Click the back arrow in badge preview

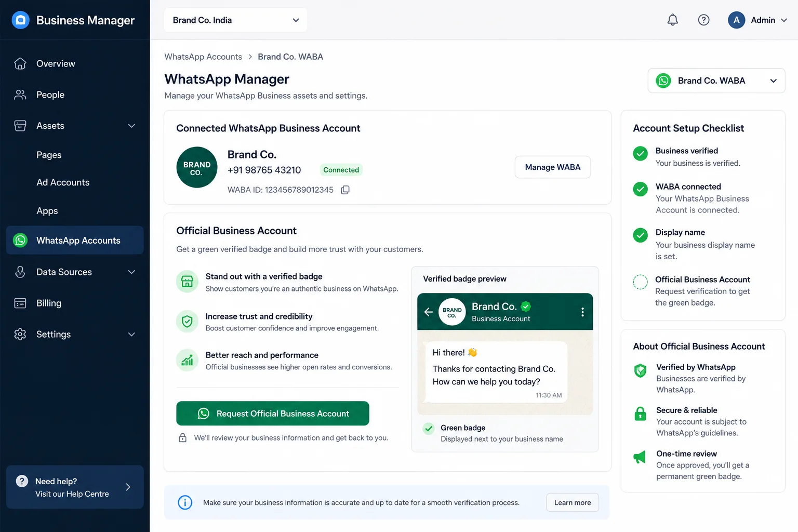point(429,312)
